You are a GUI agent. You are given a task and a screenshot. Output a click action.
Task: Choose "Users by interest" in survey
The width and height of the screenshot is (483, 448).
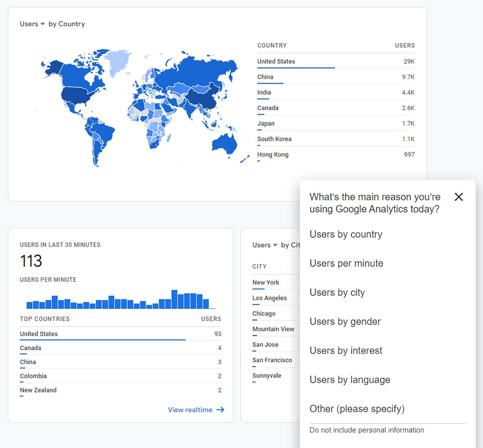click(346, 350)
